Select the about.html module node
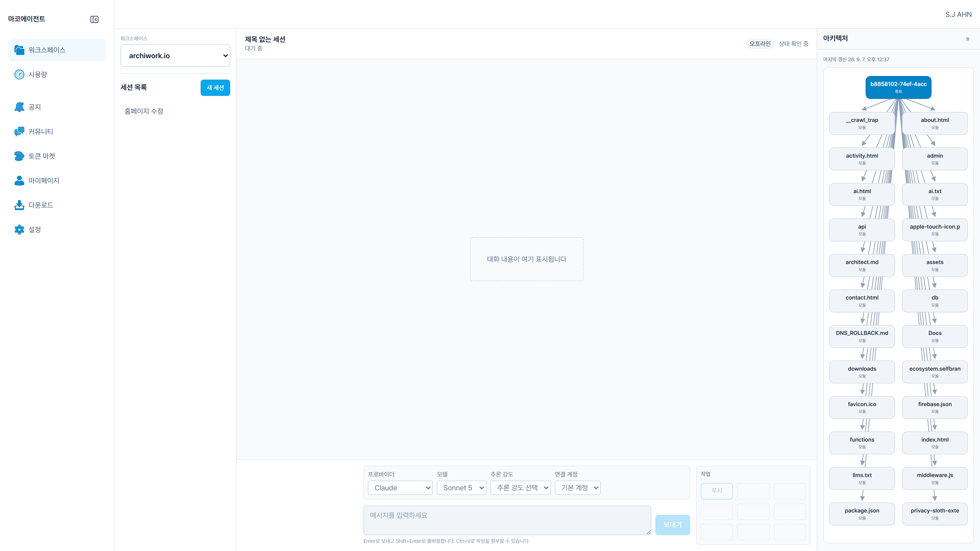The width and height of the screenshot is (980, 551). click(x=935, y=123)
